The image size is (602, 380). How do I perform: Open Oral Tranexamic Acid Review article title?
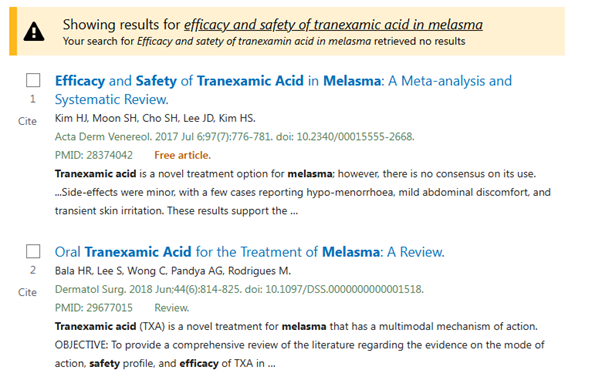click(250, 252)
